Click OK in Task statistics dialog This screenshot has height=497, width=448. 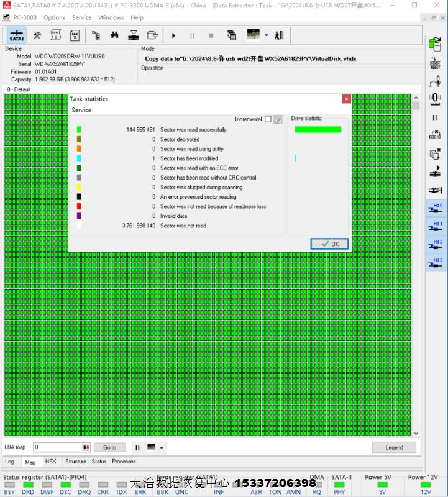tap(329, 244)
